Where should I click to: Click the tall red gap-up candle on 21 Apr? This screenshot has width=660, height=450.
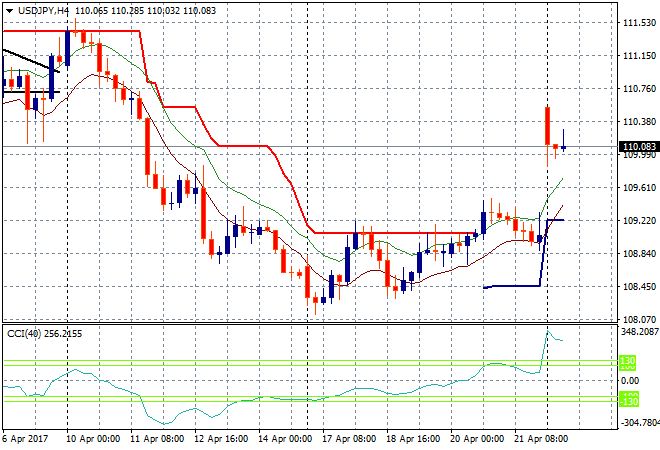(548, 126)
